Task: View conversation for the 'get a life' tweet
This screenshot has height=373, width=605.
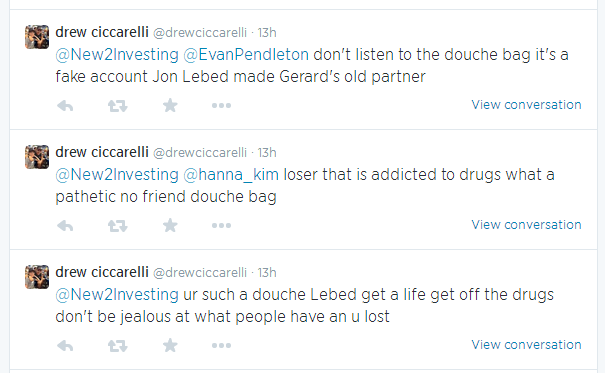Action: [x=526, y=344]
